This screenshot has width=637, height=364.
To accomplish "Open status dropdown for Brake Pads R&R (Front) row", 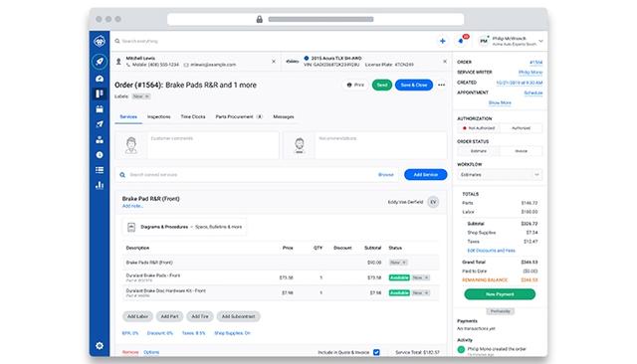I will tap(398, 263).
